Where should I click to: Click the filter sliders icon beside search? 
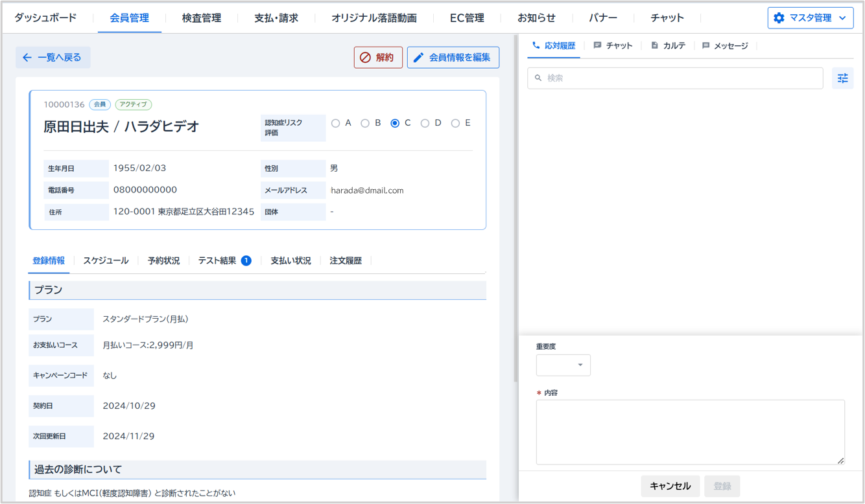[x=842, y=78]
